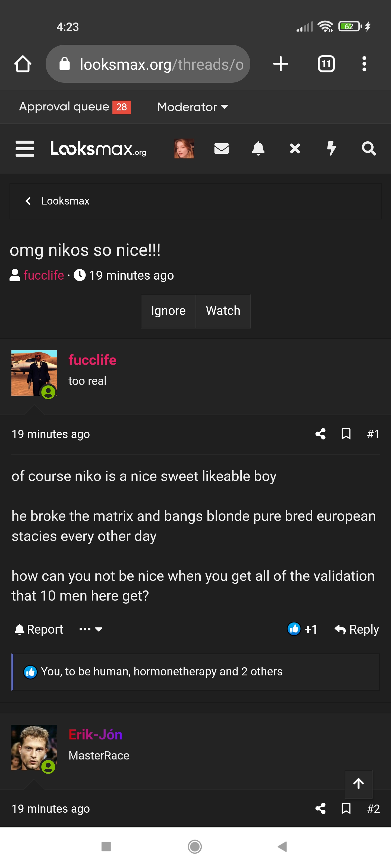Open the Approval queue tab
Viewport: 391px width, 868px height.
coord(75,107)
